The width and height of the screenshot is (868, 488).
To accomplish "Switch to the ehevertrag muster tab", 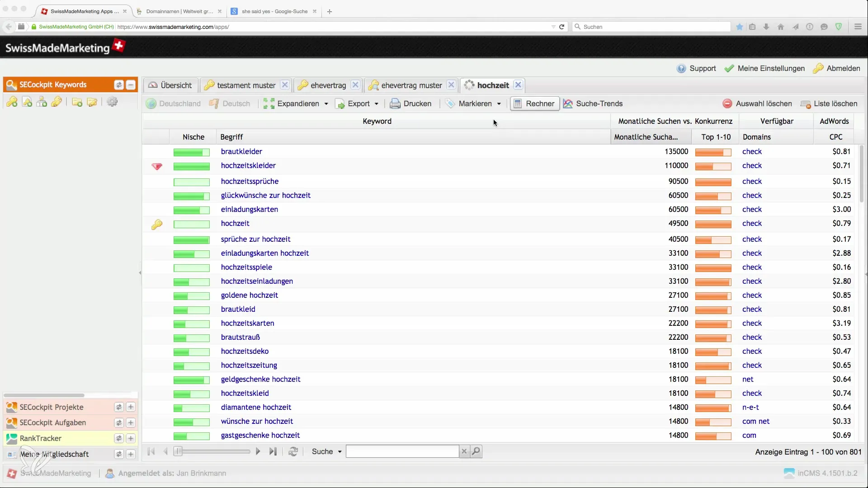I will 411,85.
